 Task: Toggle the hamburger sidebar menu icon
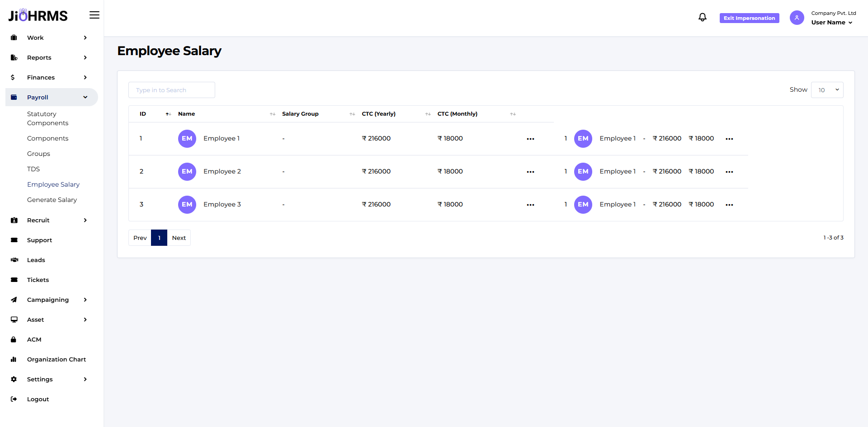(x=94, y=15)
